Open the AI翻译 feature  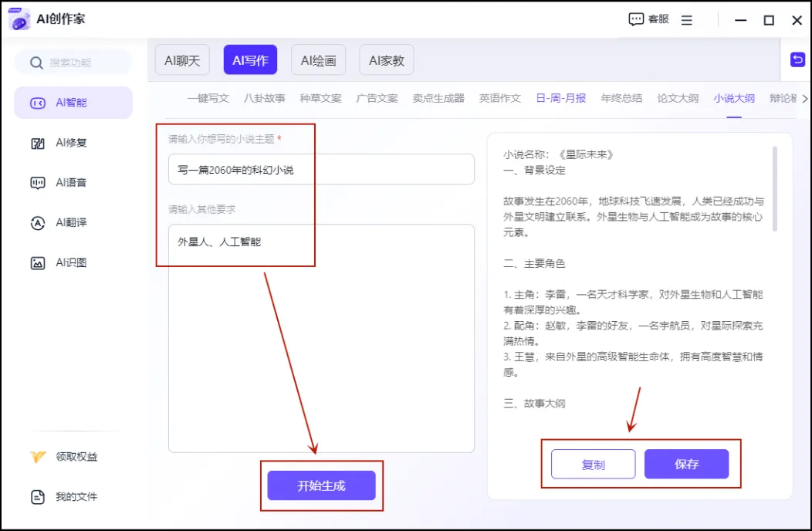[73, 223]
